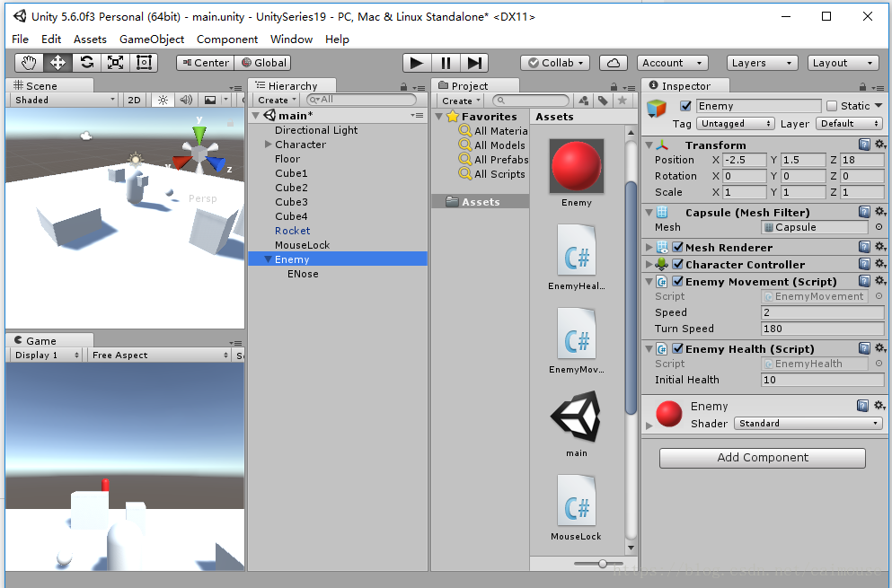Screen dimensions: 892x588
Task: Click Add Component button
Action: 763,458
